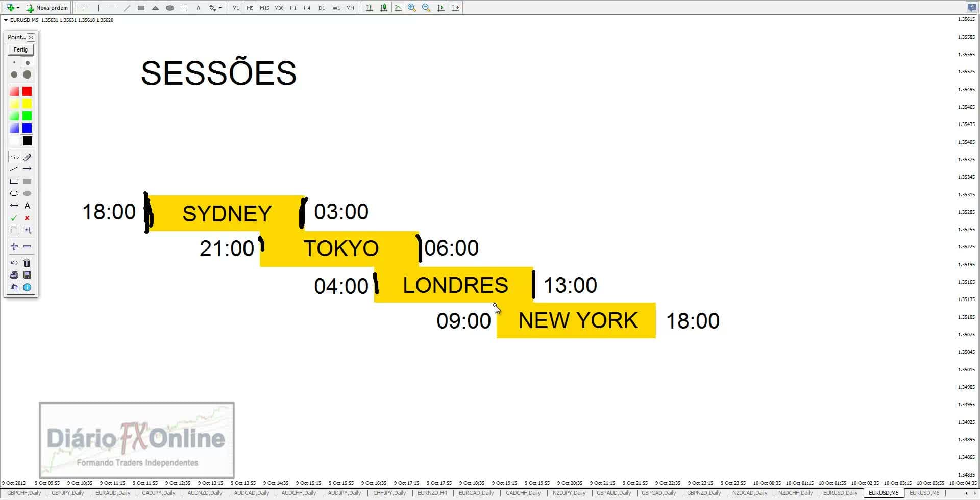980x500 pixels.
Task: Set chart type to candlesticks
Action: [384, 8]
